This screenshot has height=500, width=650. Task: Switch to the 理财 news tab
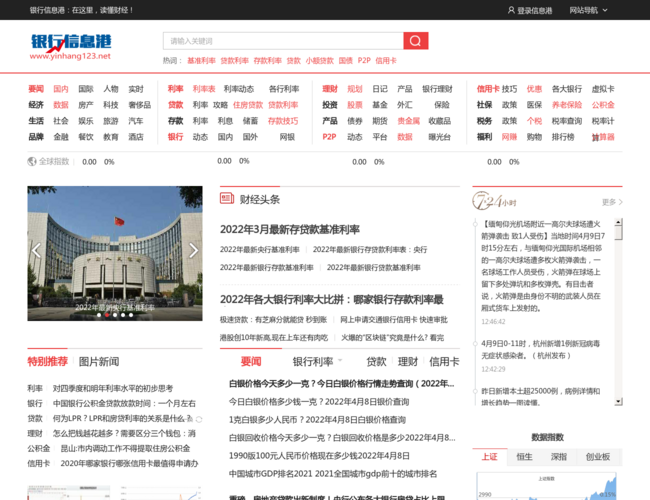coord(407,362)
